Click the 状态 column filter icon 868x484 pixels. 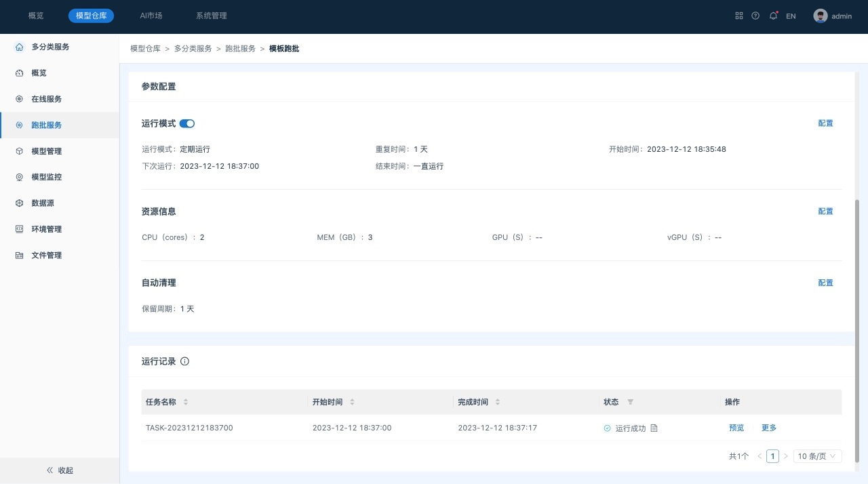click(630, 402)
